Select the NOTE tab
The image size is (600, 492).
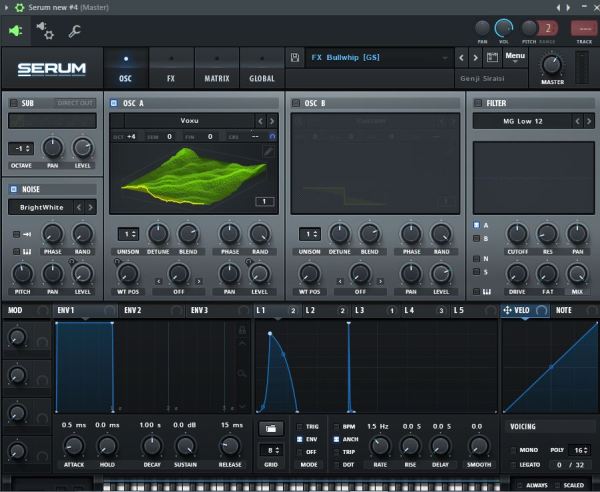(574, 310)
